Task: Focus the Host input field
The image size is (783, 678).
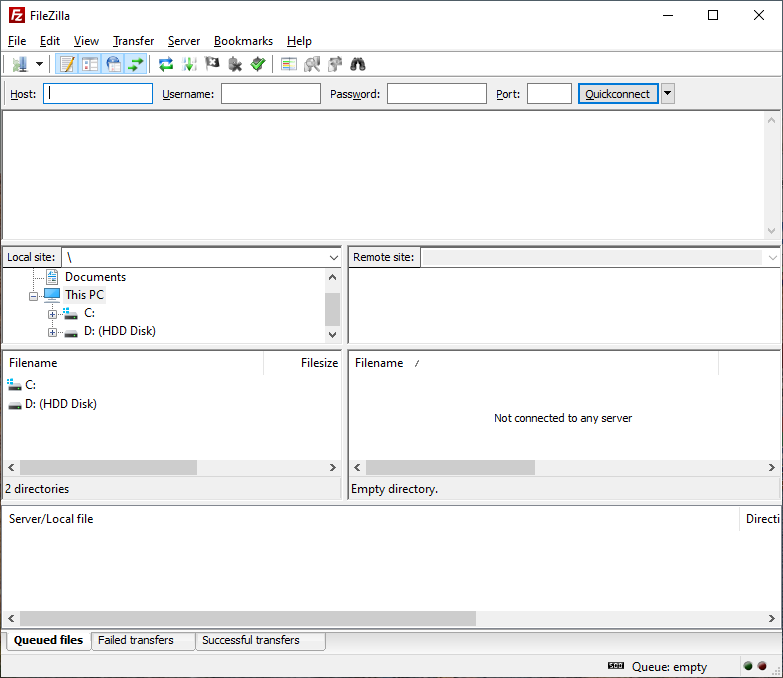Action: click(x=98, y=94)
